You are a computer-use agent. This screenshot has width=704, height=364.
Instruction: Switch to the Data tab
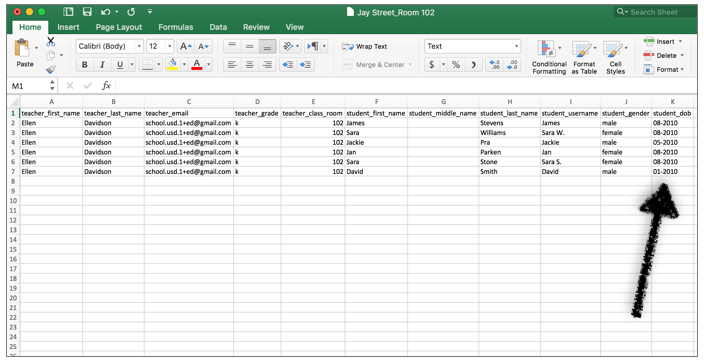218,27
